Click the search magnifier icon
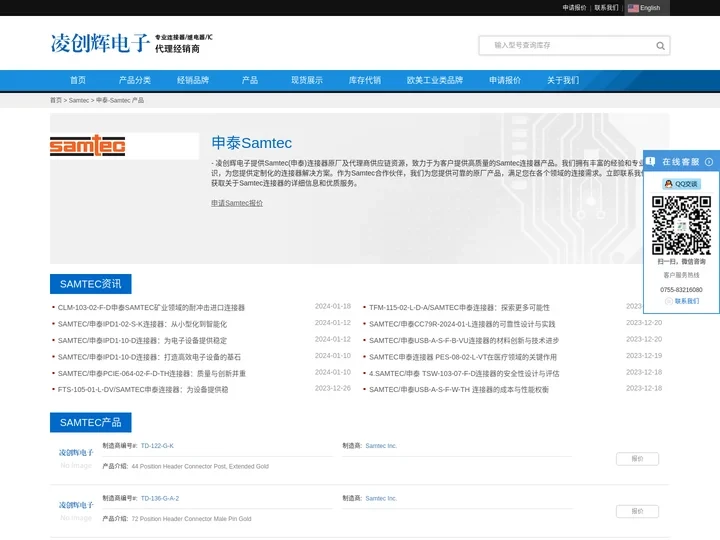Viewport: 720px width, 540px height. click(x=660, y=45)
